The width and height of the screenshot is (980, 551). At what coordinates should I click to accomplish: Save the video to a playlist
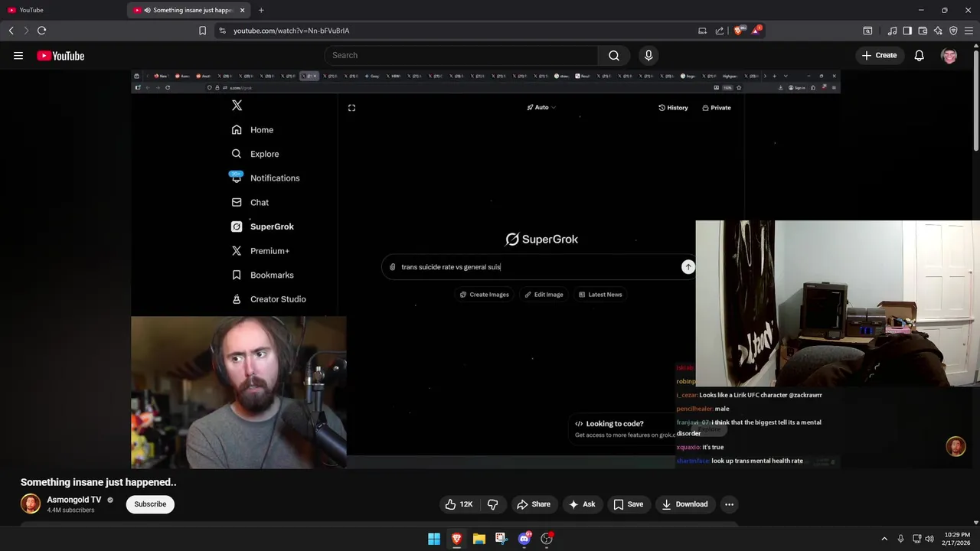[628, 504]
